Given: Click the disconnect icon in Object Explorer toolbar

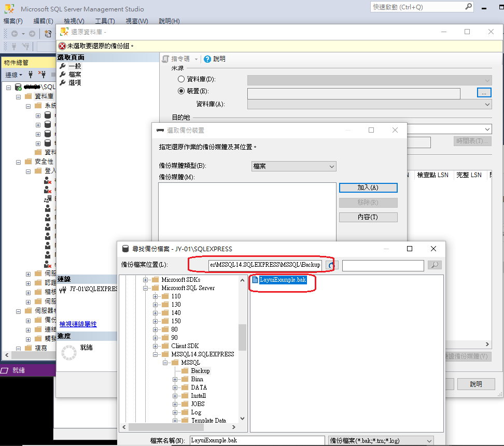Looking at the screenshot, I should (42, 75).
